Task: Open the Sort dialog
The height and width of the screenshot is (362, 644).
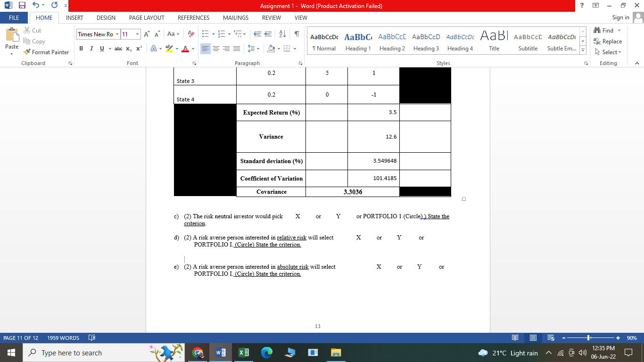Action: coord(282,34)
